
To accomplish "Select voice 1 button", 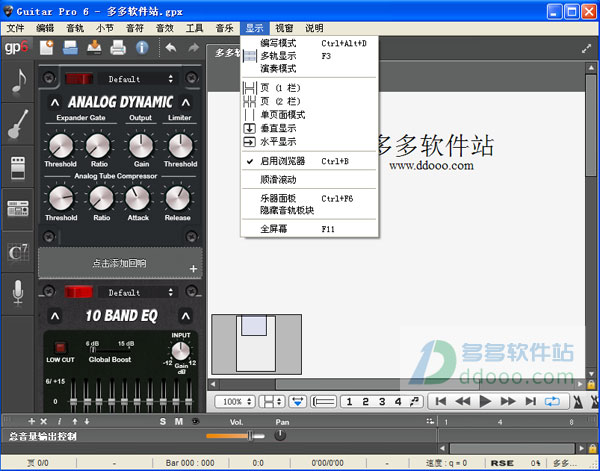I will [x=349, y=401].
